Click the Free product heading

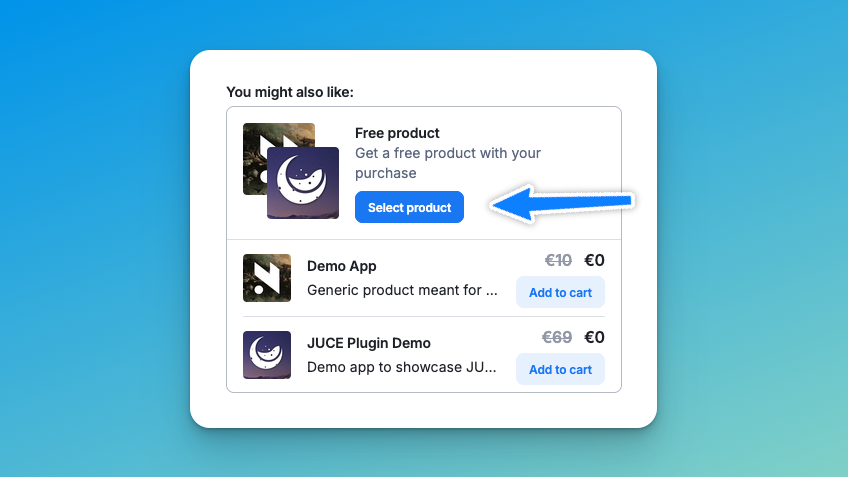(397, 133)
